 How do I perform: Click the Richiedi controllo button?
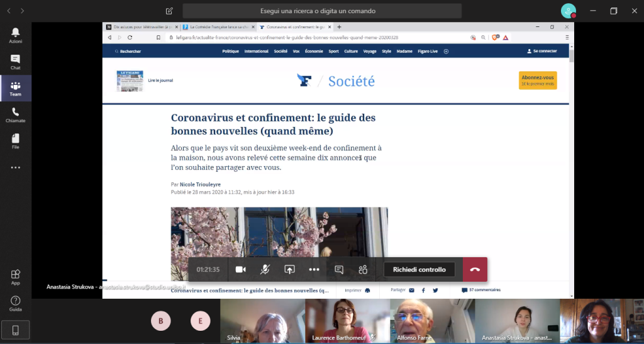tap(419, 269)
